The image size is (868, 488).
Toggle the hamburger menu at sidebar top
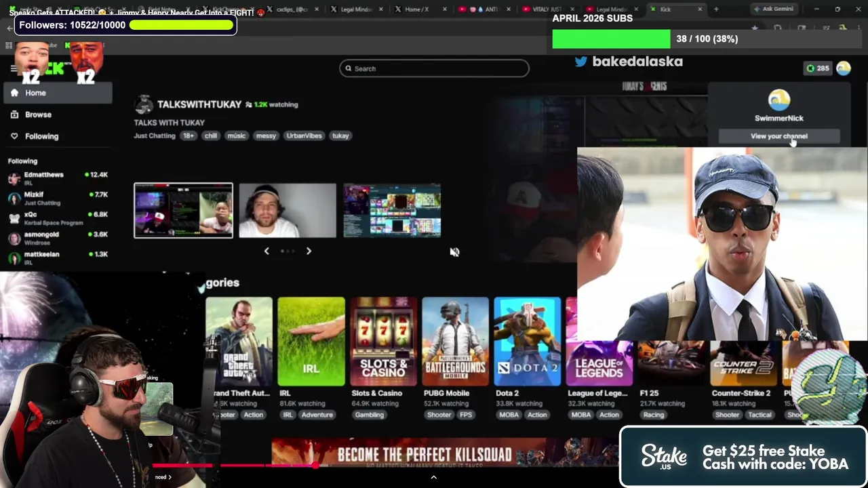[x=14, y=68]
